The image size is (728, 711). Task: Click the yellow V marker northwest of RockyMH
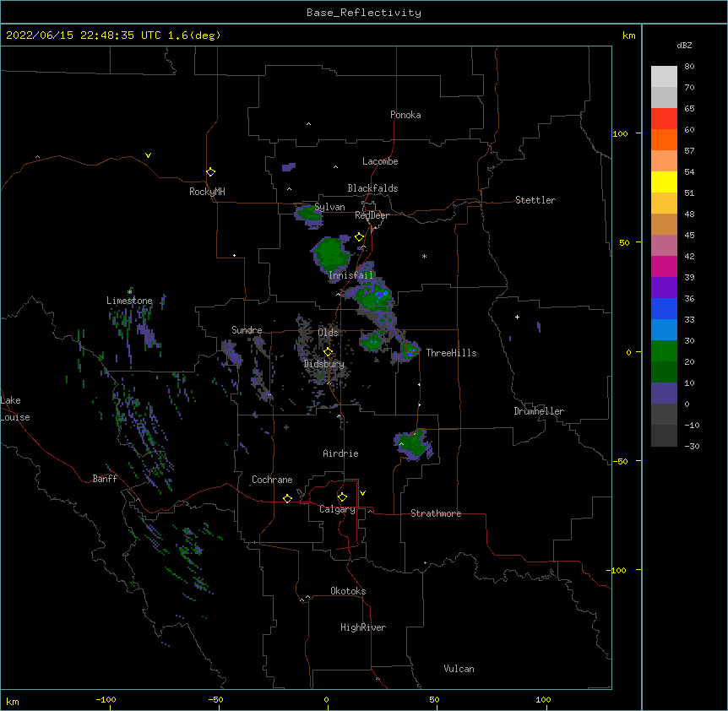point(148,155)
